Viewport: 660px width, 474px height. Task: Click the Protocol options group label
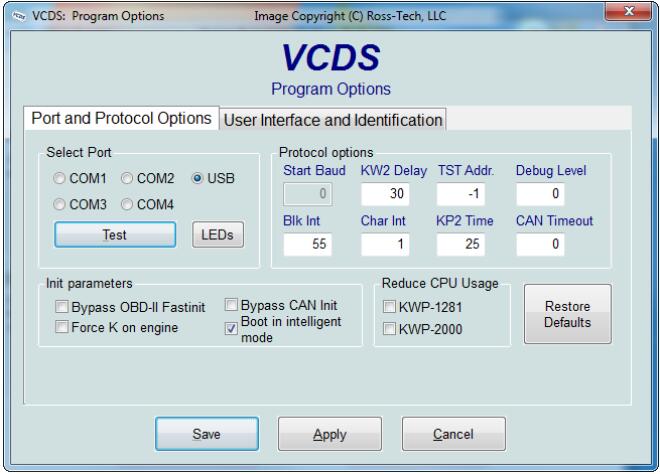(326, 152)
